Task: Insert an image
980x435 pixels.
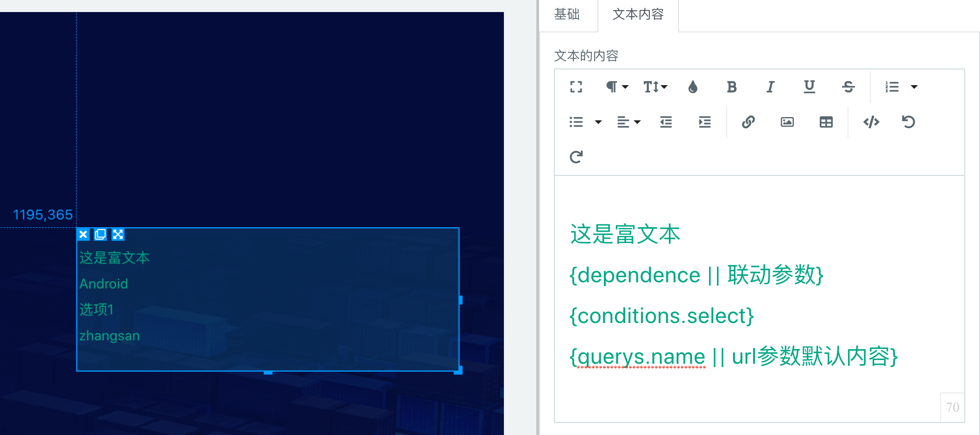Action: [787, 122]
